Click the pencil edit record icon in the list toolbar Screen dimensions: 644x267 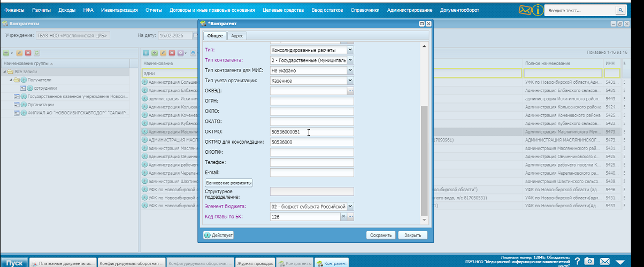(x=163, y=53)
